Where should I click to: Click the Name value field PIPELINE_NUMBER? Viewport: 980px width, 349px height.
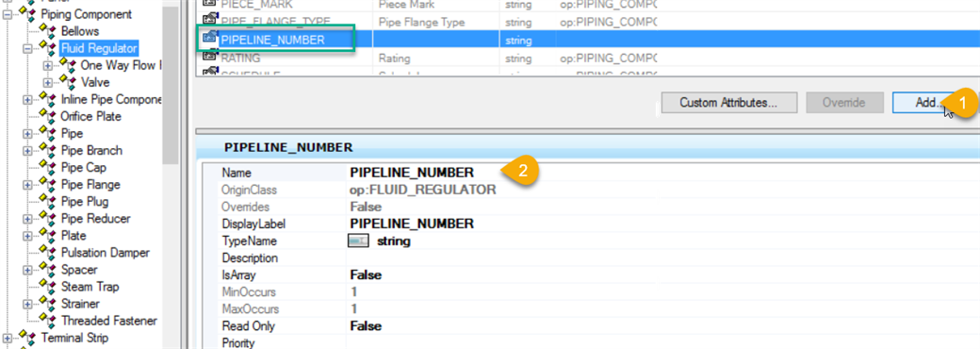coord(412,173)
